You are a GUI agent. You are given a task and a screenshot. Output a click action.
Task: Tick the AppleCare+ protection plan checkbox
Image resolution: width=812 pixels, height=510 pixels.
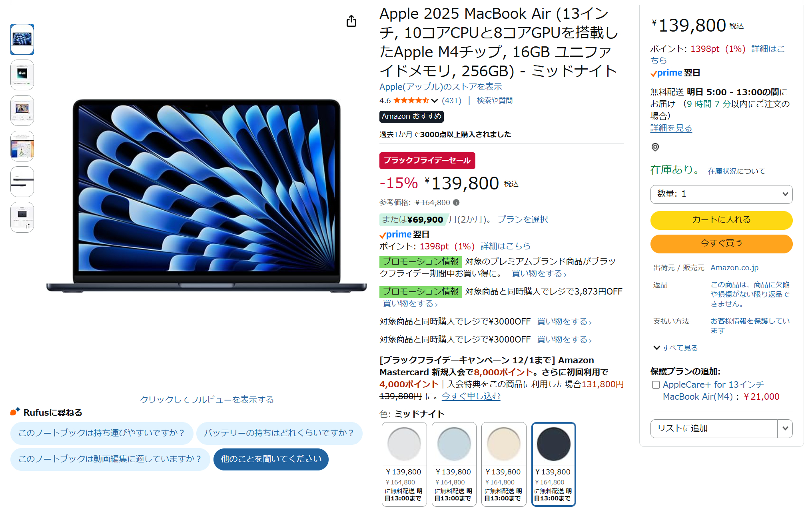coord(656,385)
